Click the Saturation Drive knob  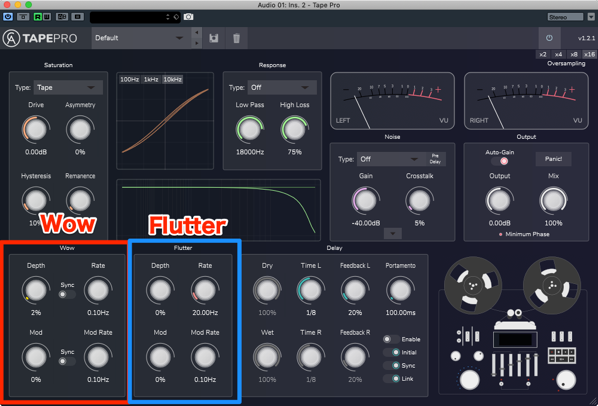pyautogui.click(x=36, y=130)
